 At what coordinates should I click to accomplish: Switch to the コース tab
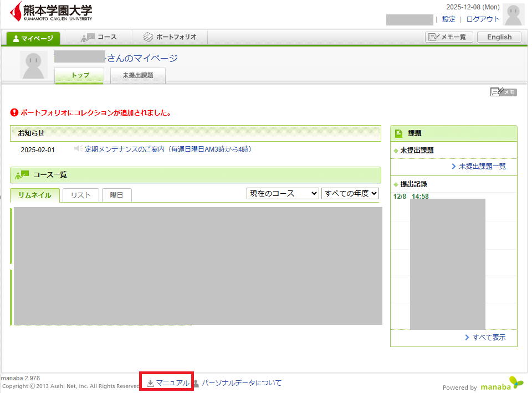(99, 37)
